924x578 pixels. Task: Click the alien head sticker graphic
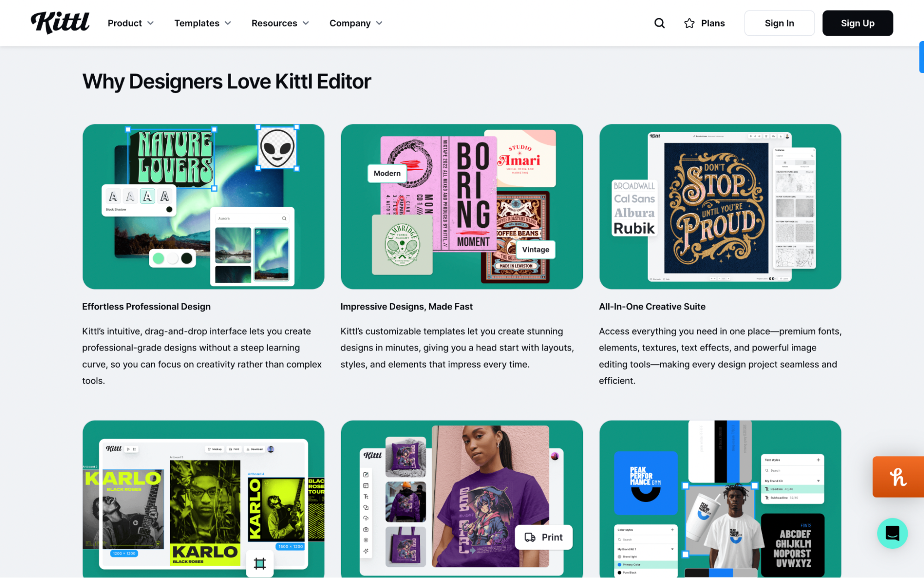[277, 148]
